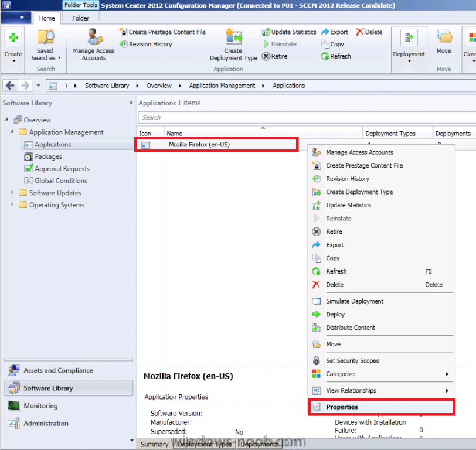Open Saved Searches in the ribbon
Image resolution: width=476 pixels, height=450 pixels.
[46, 46]
